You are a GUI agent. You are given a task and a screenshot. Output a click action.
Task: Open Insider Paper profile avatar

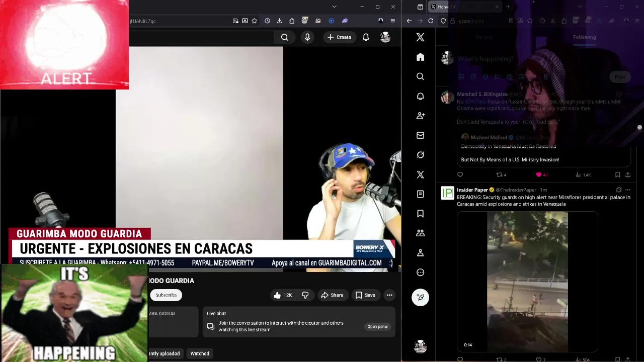click(x=447, y=193)
